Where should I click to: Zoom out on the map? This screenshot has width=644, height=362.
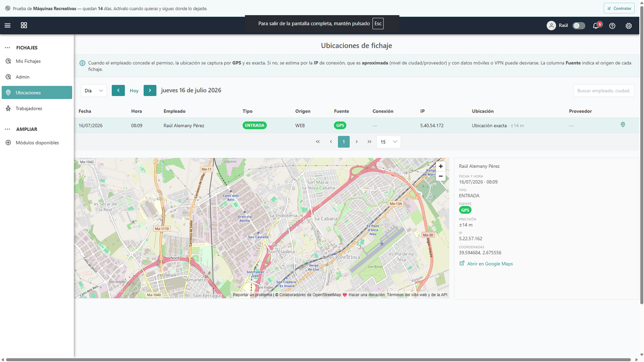(x=441, y=176)
